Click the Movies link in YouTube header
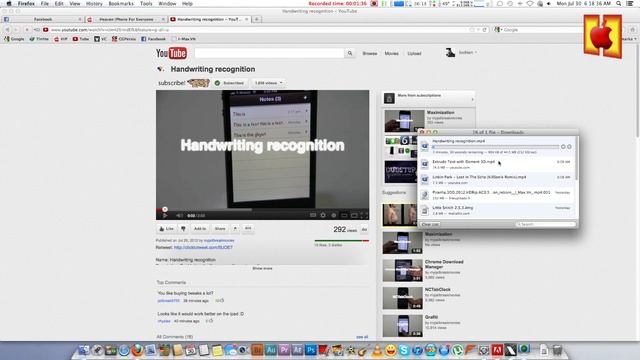640x360 pixels. click(391, 53)
